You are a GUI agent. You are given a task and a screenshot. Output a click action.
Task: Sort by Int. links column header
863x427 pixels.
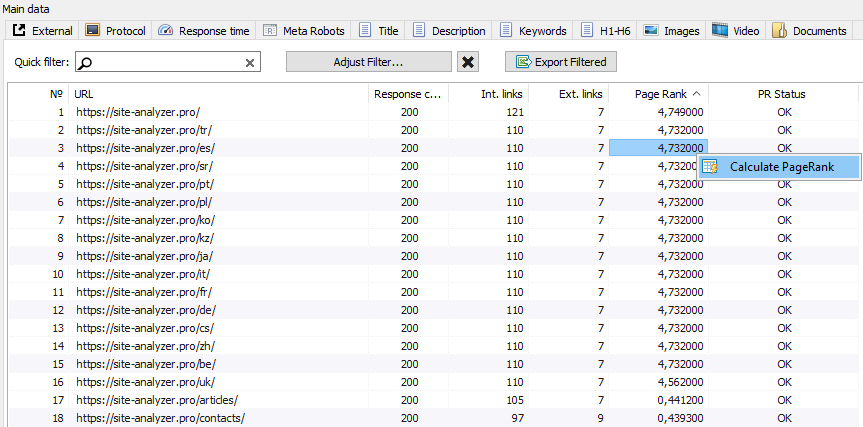tap(489, 94)
